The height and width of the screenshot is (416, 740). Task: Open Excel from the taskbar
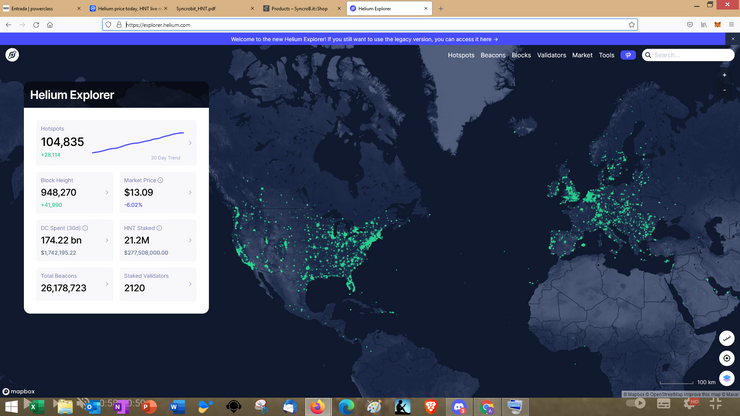tap(35, 407)
